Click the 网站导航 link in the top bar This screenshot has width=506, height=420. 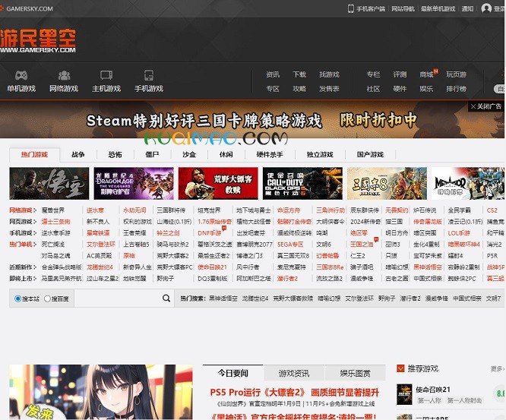(x=403, y=9)
